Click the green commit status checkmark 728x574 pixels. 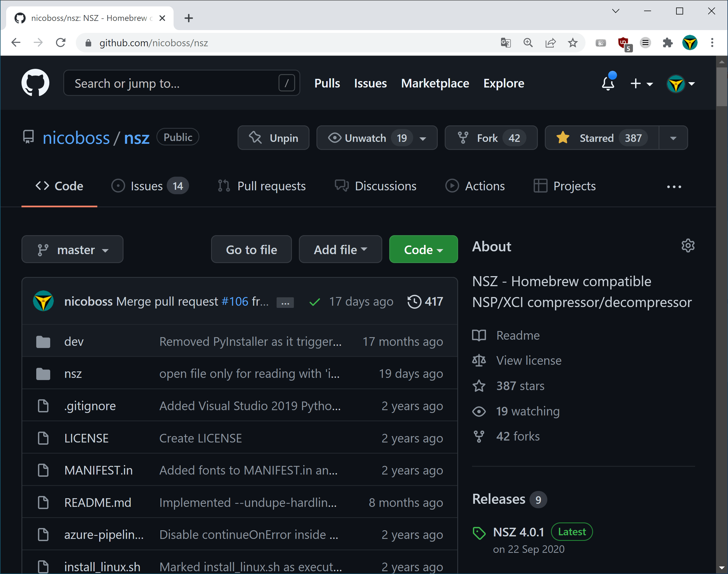(315, 302)
